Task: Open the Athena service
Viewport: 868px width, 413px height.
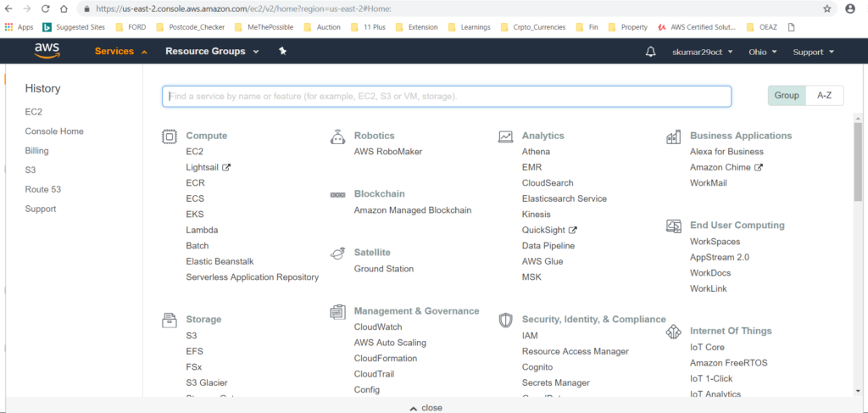Action: pos(536,152)
